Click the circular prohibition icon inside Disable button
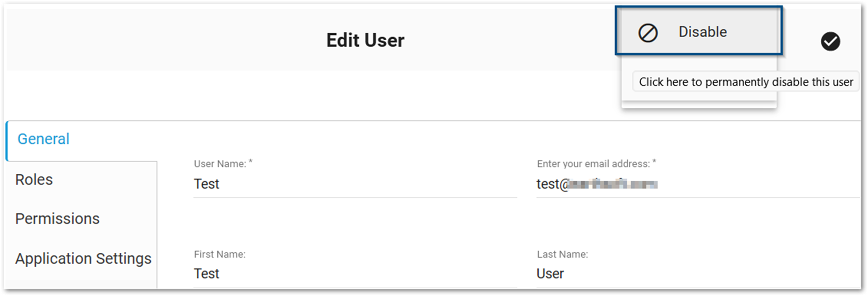Viewport: 868px width, 296px height. click(648, 32)
